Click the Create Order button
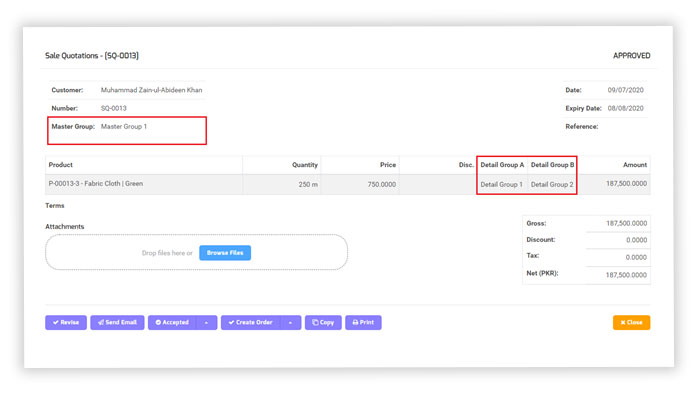 [x=251, y=322]
